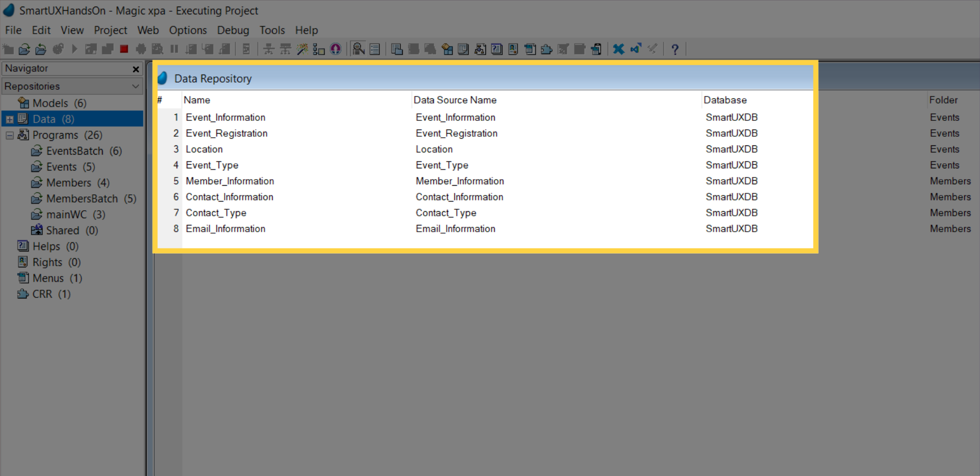Select the Member_Information row in Data Repository
Screen dimensions: 980x476
pyautogui.click(x=230, y=181)
